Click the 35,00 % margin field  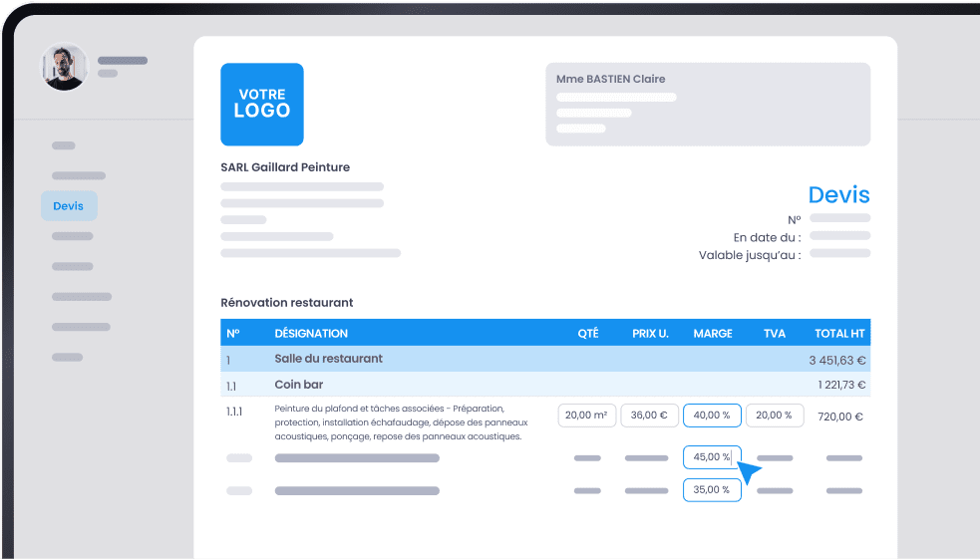[x=712, y=490]
